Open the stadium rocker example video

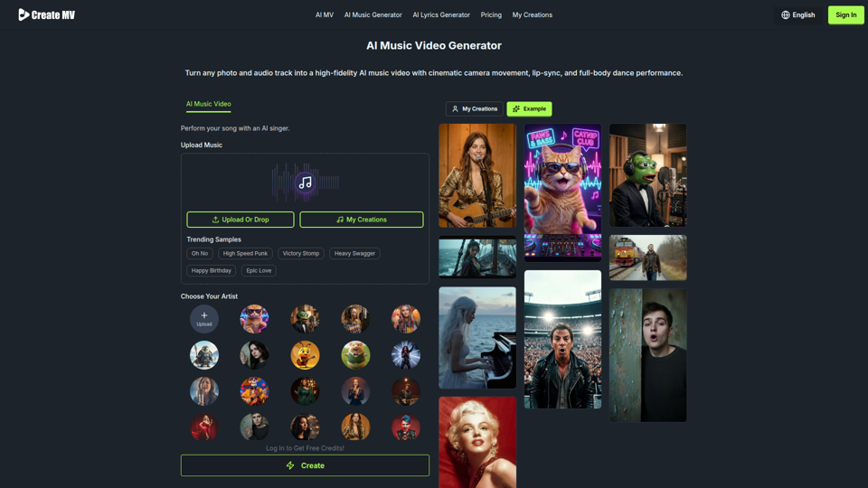click(x=562, y=339)
